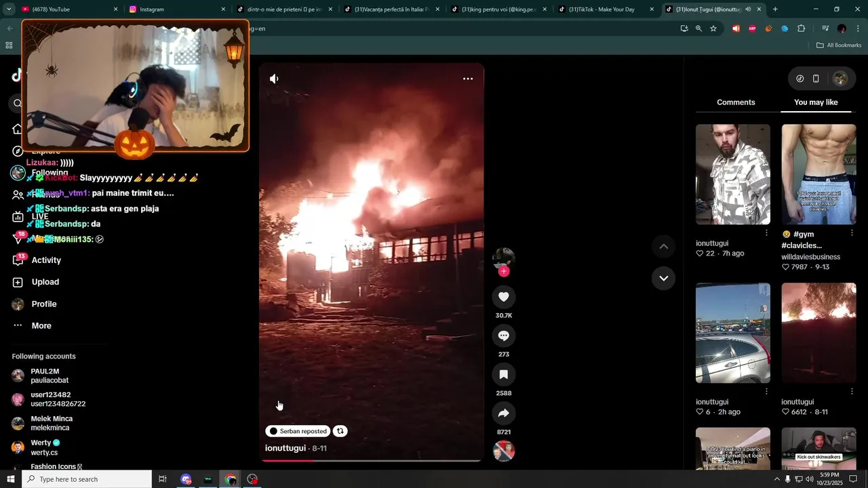Open Activity in the TikTok sidebar
868x488 pixels.
point(46,260)
